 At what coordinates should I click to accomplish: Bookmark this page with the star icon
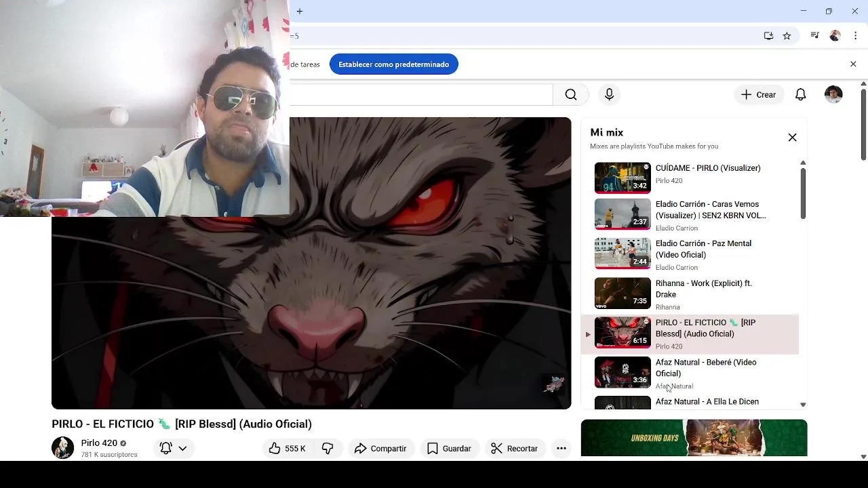coord(787,36)
